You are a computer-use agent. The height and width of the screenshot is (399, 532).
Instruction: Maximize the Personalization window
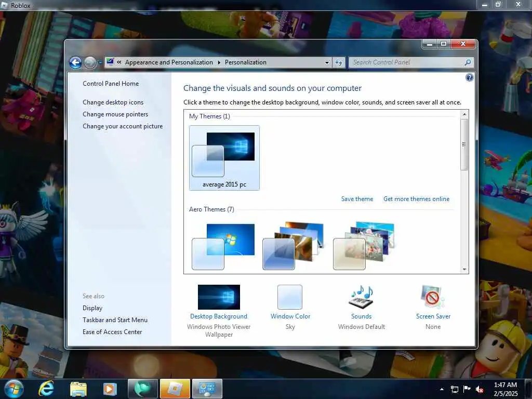[x=444, y=44]
